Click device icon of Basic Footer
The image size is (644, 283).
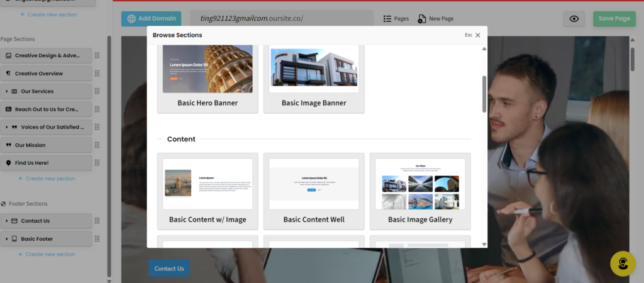coord(14,238)
